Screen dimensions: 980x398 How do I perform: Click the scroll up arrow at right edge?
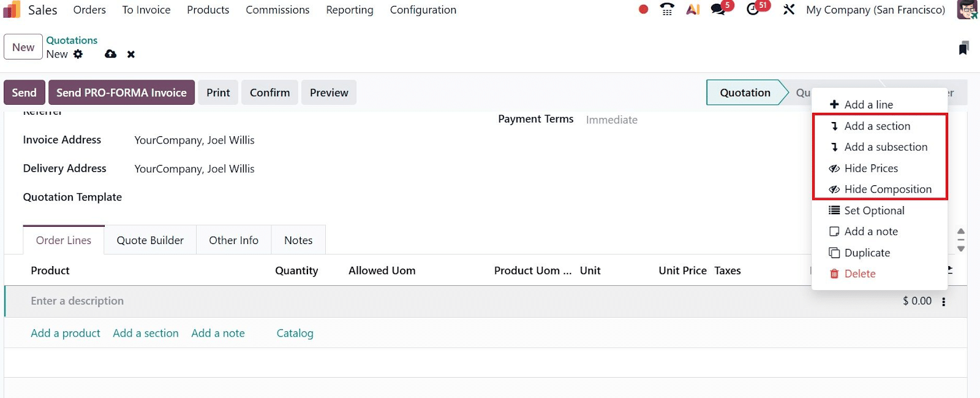coord(961,231)
